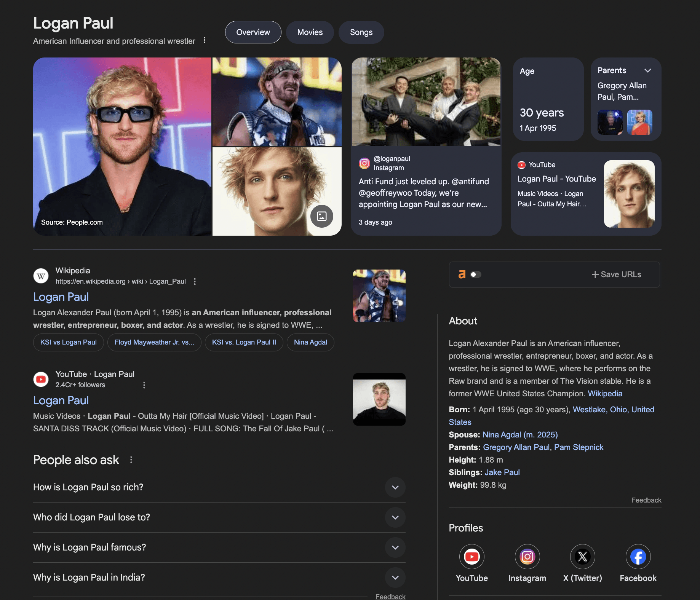Click the Pam Stepnick parent link

click(579, 447)
